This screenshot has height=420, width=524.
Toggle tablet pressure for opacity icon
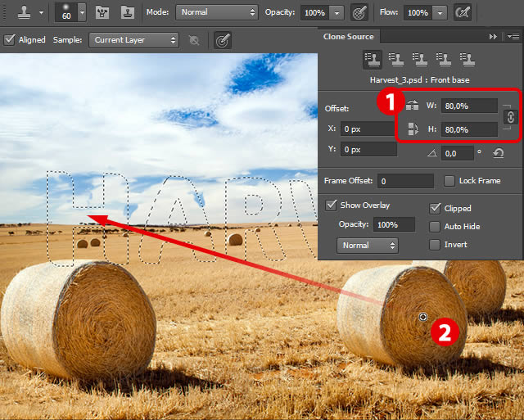point(359,13)
